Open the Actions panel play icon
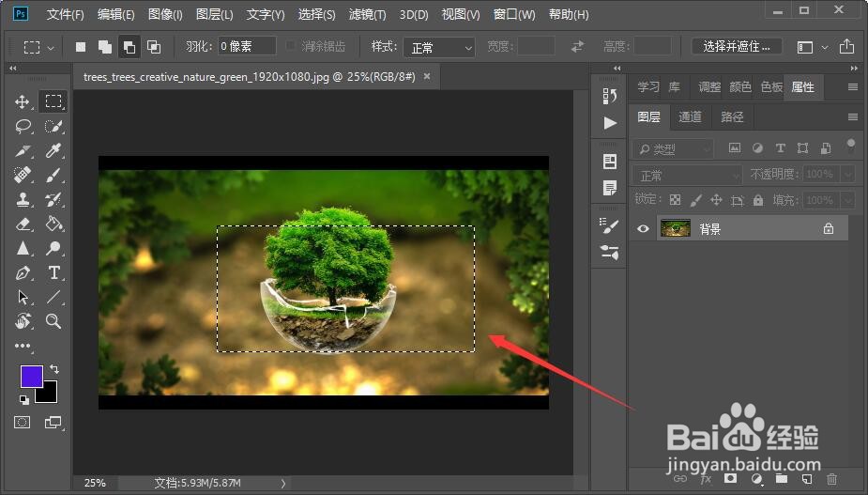868x495 pixels. pos(610,122)
